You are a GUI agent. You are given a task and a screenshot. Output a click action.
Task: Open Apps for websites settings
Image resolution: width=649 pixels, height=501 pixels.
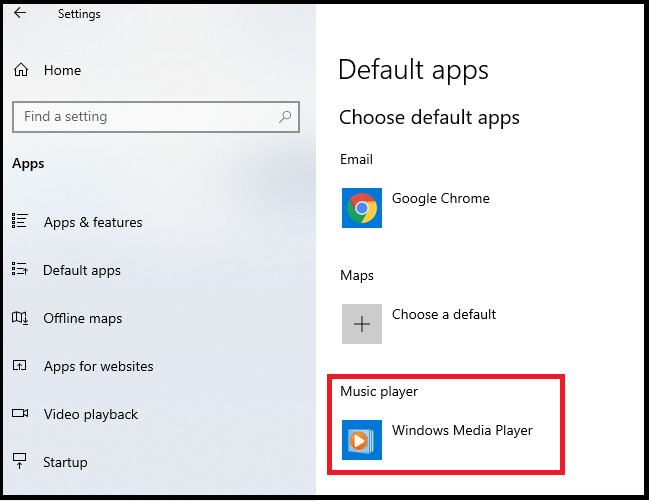[99, 366]
